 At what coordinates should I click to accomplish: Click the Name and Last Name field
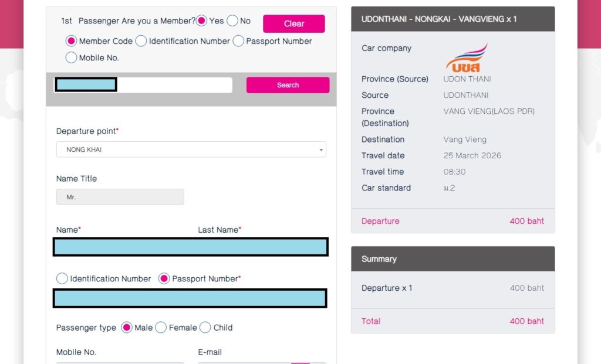coord(191,247)
